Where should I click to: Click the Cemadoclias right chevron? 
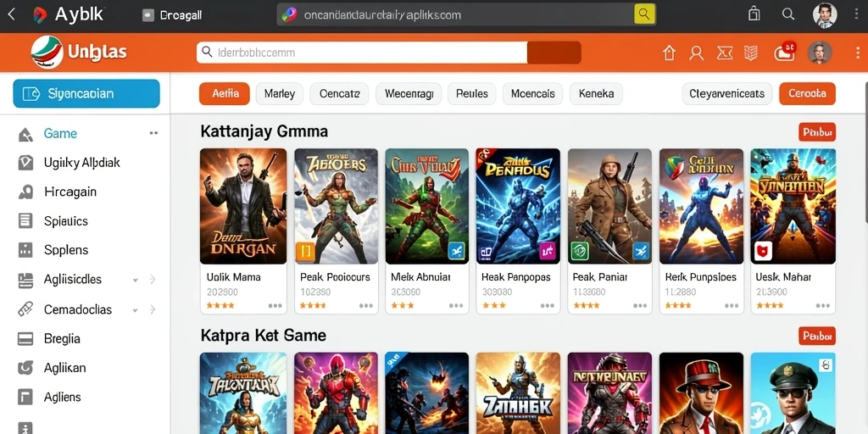point(153,309)
